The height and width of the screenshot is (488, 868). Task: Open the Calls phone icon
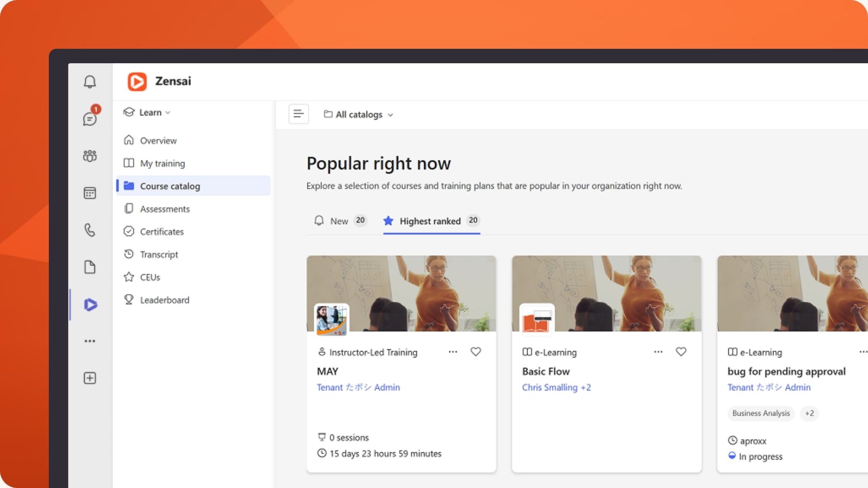click(90, 230)
